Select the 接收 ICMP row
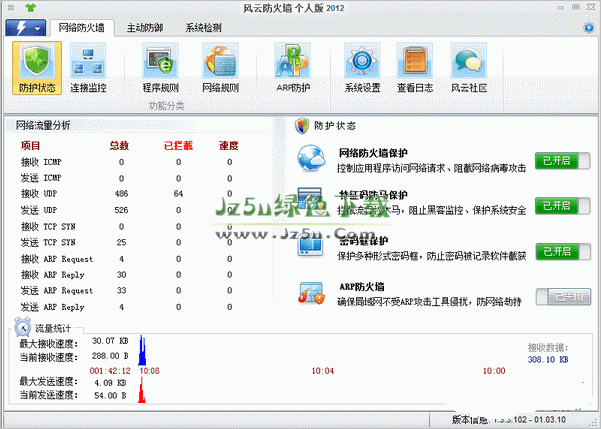Viewport: 601px width, 429px height. (127, 162)
